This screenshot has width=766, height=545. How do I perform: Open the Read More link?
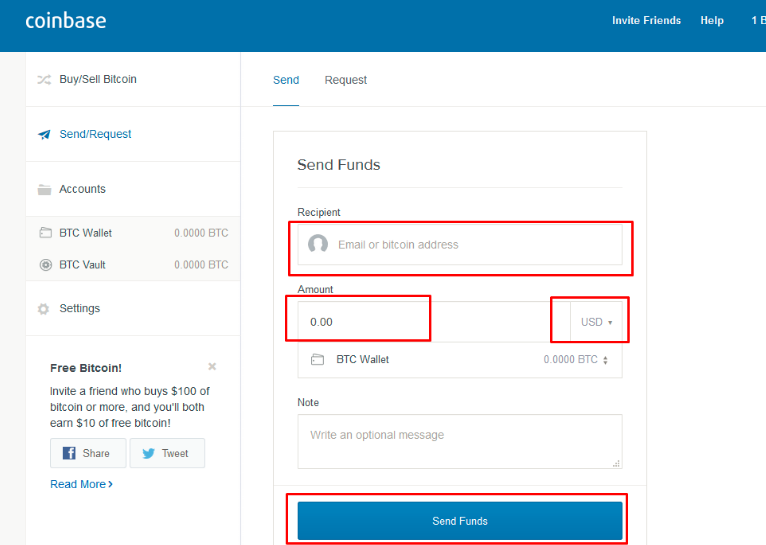(81, 484)
